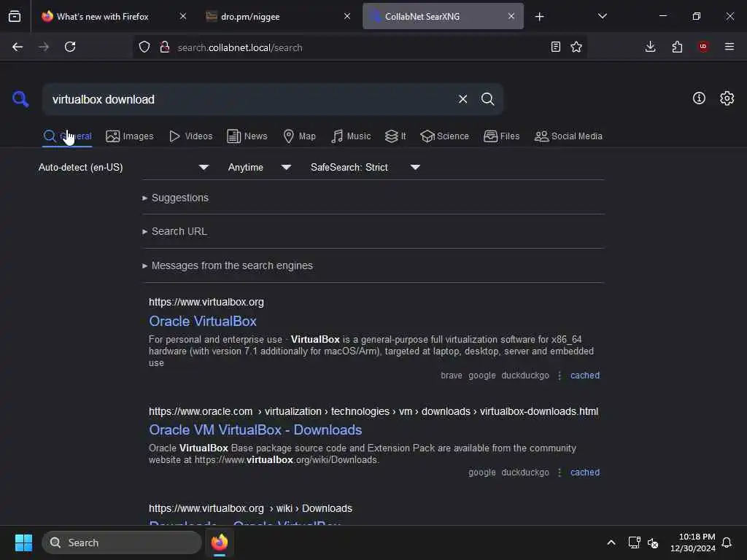Select the Map search category
Screen dimensions: 747x560
pos(299,136)
